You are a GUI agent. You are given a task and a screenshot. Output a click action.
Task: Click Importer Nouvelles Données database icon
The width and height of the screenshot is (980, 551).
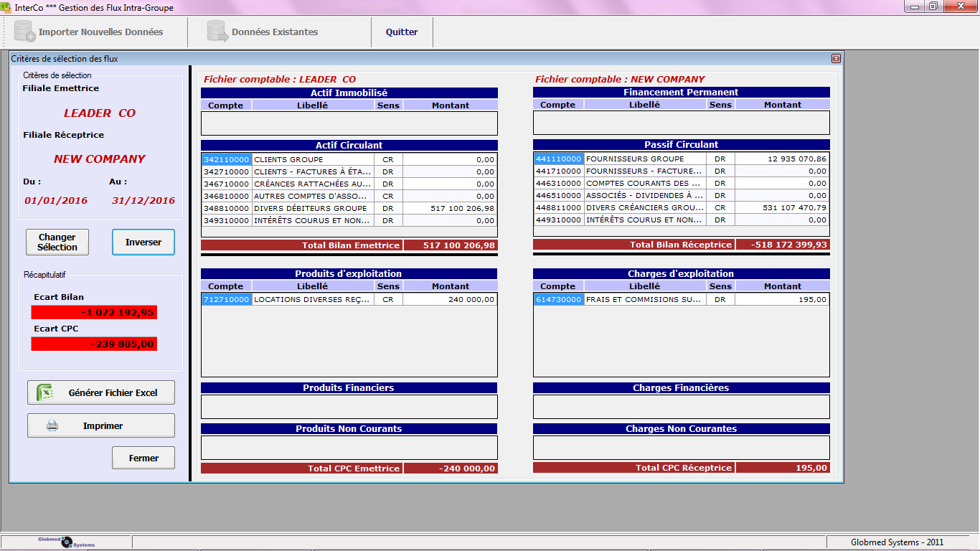(x=24, y=32)
